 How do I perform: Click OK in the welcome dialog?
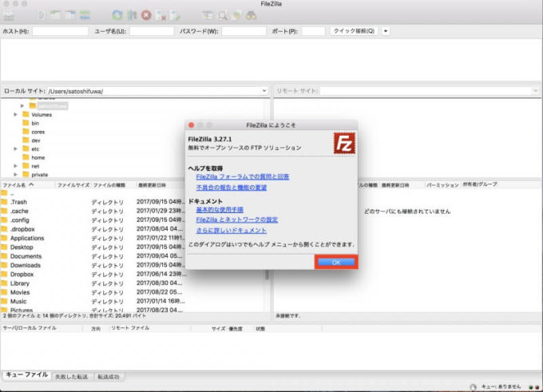[x=336, y=263]
